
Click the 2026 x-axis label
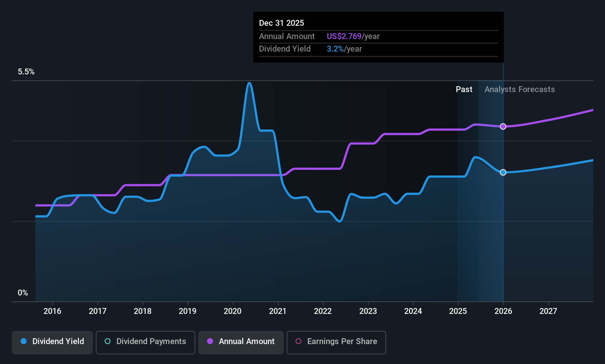[x=503, y=311]
